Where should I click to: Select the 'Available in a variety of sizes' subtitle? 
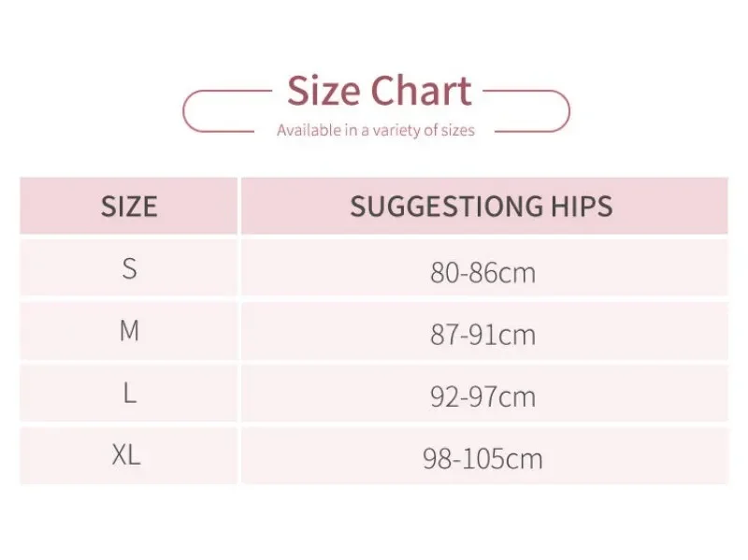[375, 131]
